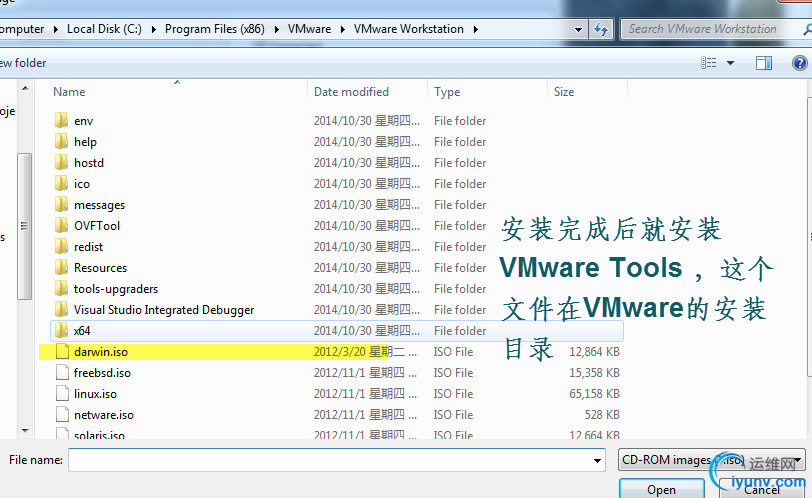Screen dimensions: 812x498
Task: Change view using the view icon
Action: click(708, 63)
